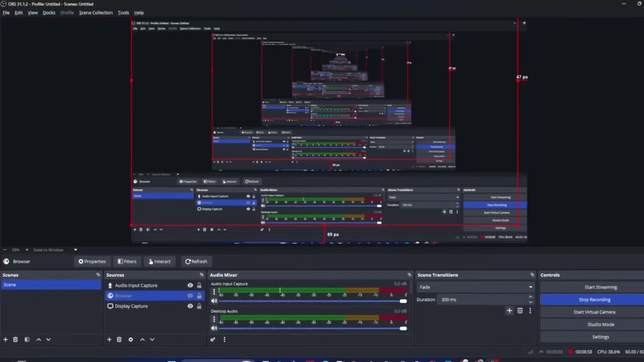Open the File menu
The image size is (644, 362).
6,13
